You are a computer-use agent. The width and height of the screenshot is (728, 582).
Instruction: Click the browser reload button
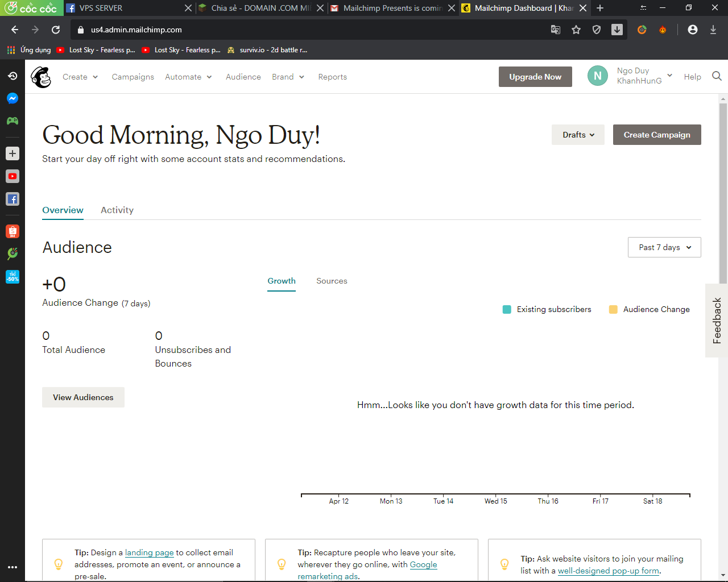tap(56, 30)
